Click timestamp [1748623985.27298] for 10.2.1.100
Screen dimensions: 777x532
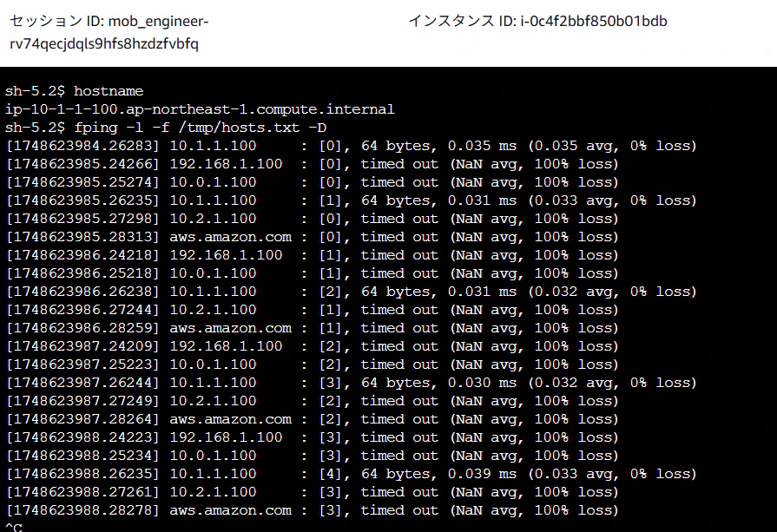[x=82, y=219]
